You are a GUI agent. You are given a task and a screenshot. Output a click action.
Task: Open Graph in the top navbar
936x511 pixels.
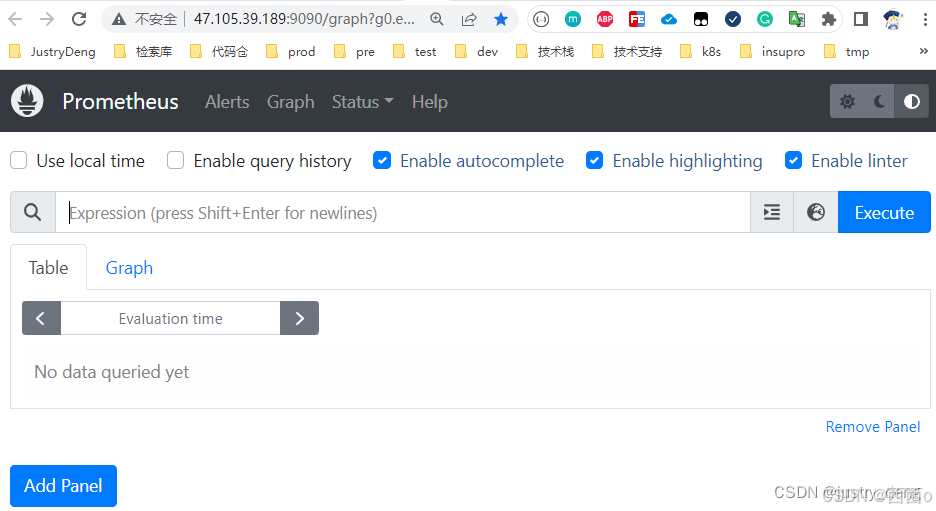[291, 102]
